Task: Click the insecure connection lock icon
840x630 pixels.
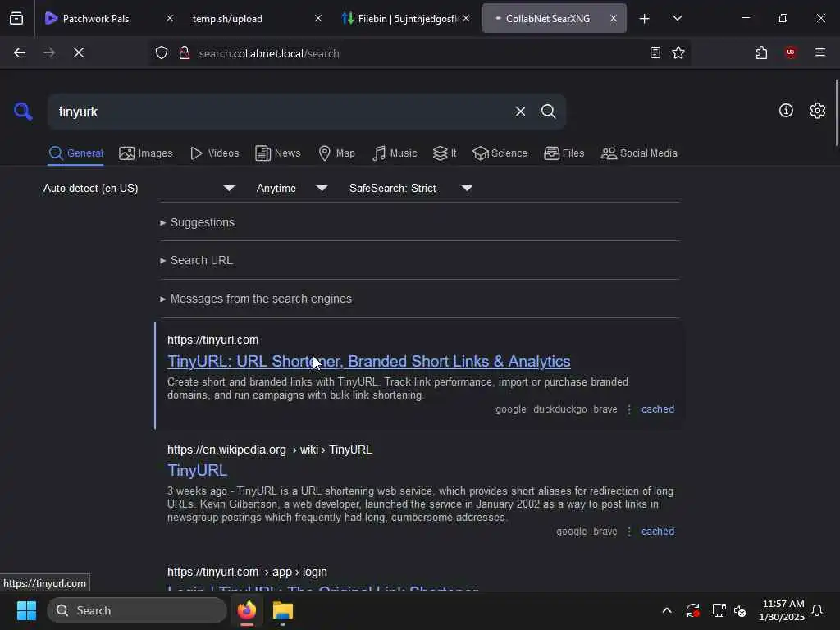Action: tap(185, 52)
